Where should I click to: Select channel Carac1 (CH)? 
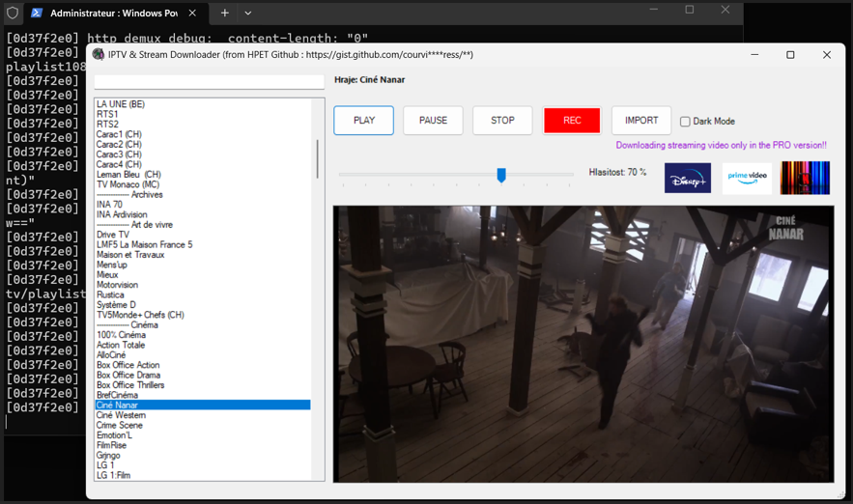click(x=204, y=134)
